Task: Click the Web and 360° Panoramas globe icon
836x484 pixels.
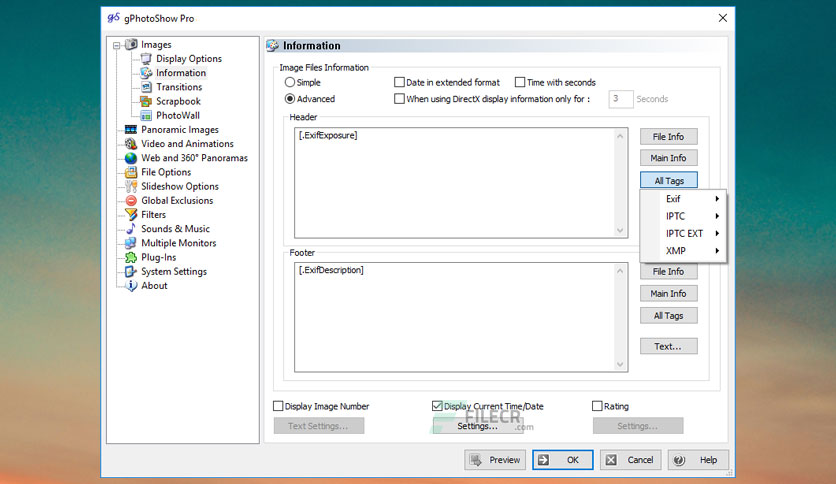Action: tap(131, 158)
